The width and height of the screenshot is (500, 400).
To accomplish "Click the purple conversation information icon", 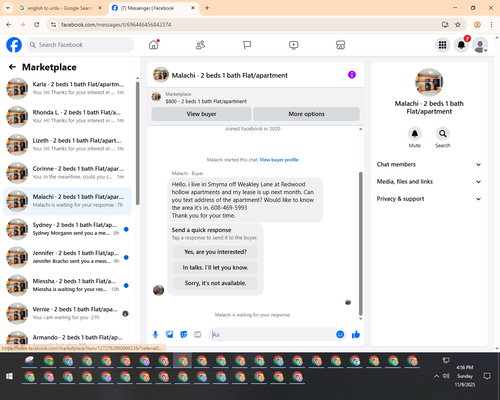I will 352,75.
